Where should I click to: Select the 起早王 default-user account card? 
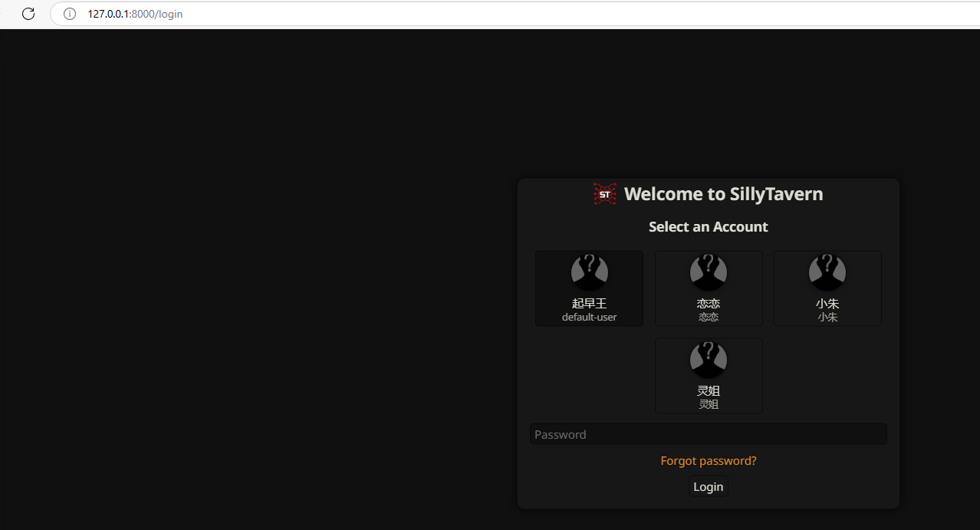pyautogui.click(x=589, y=288)
